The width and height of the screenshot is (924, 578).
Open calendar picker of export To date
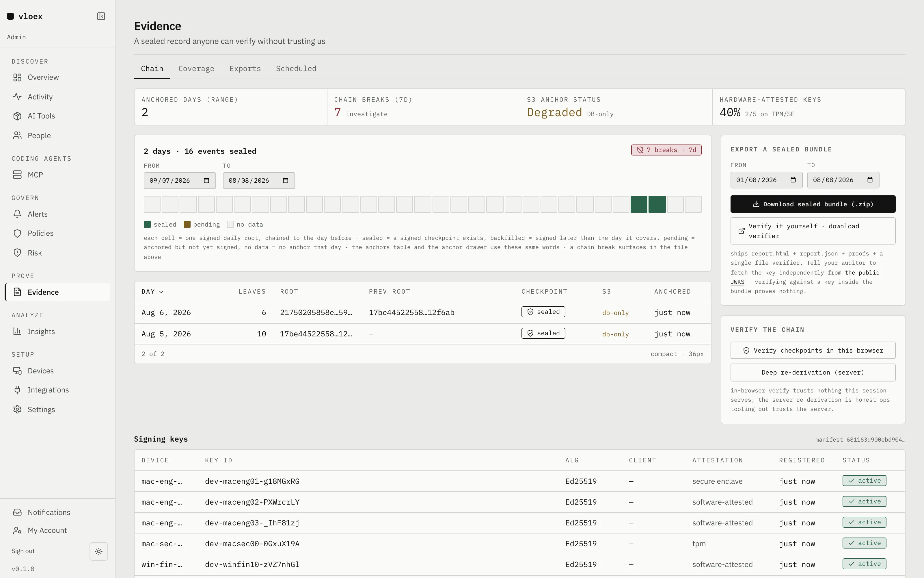coord(870,180)
